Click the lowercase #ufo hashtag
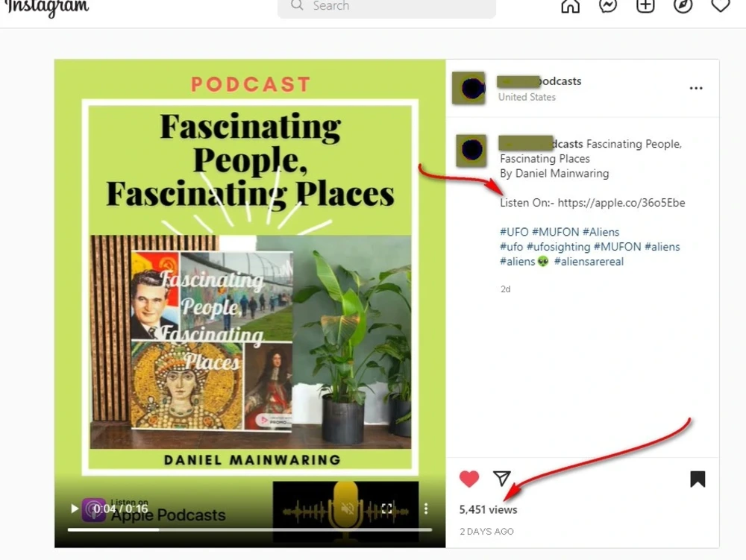746x560 pixels. pyautogui.click(x=511, y=247)
